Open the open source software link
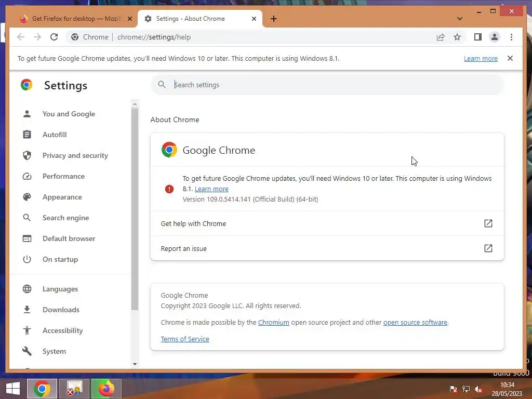The height and width of the screenshot is (399, 532). [415, 322]
